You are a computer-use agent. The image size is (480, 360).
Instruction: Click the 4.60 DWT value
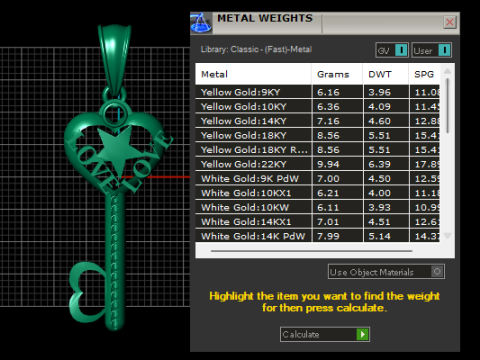tap(379, 121)
